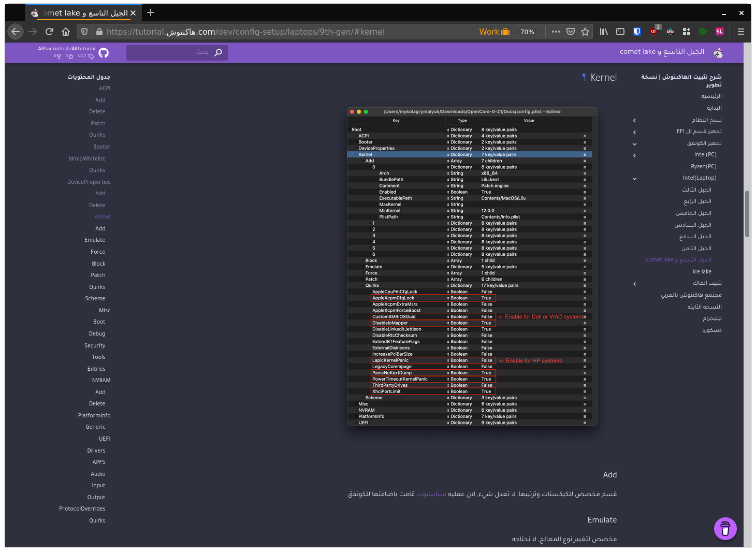The height and width of the screenshot is (552, 756).
Task: Bookmark this page with the star icon
Action: [x=585, y=32]
